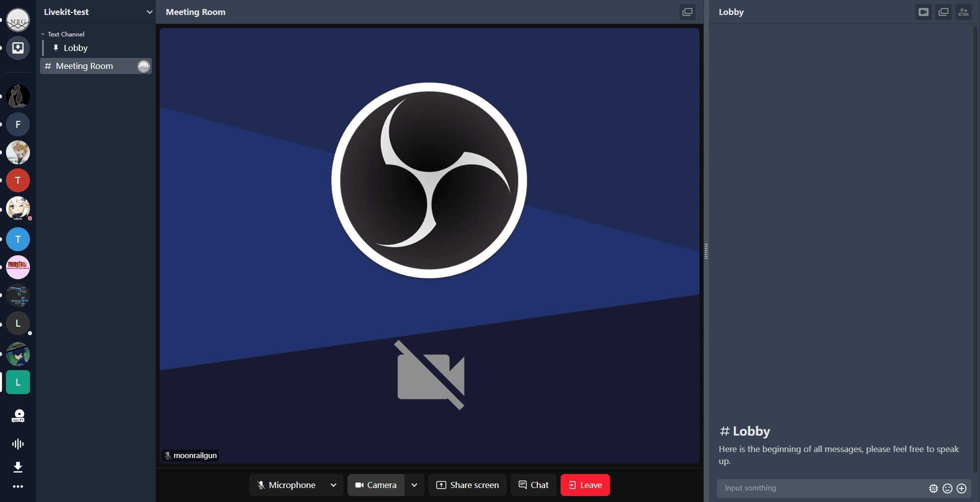Click the moonrailgun video tile
980x502 pixels.
coord(429,245)
